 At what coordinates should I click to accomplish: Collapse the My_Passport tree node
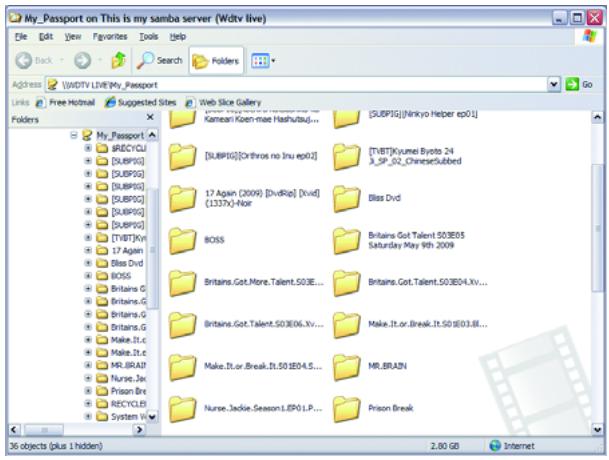click(74, 135)
